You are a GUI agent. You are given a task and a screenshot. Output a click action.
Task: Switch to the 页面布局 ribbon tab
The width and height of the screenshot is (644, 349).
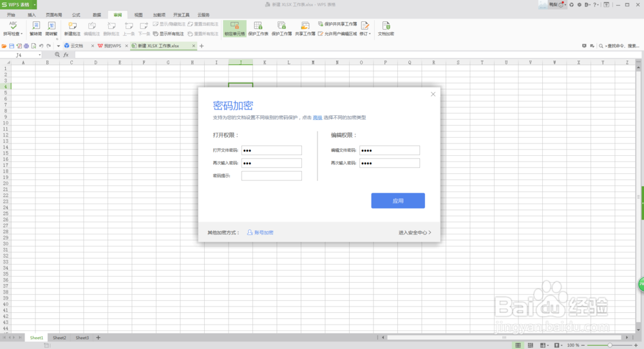[54, 15]
